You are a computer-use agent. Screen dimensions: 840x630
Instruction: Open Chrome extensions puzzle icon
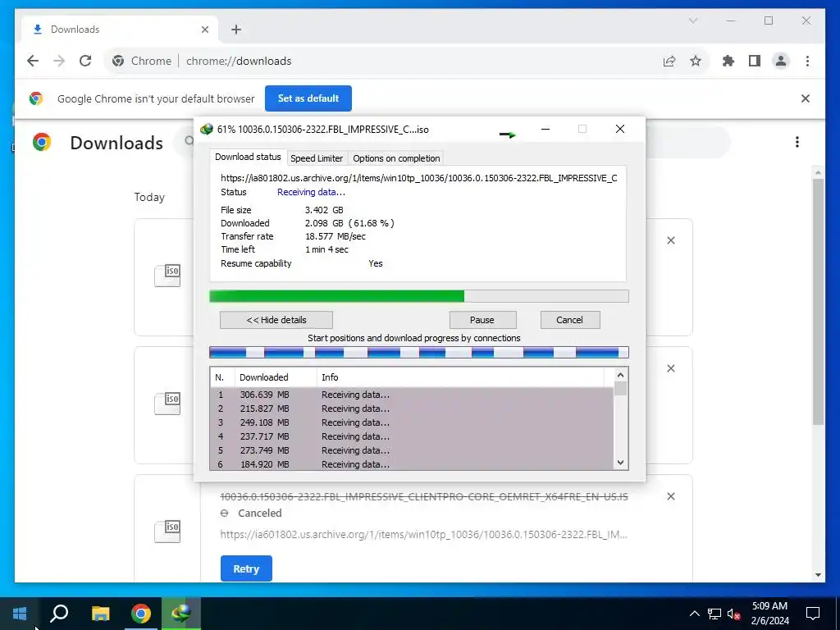pos(728,61)
